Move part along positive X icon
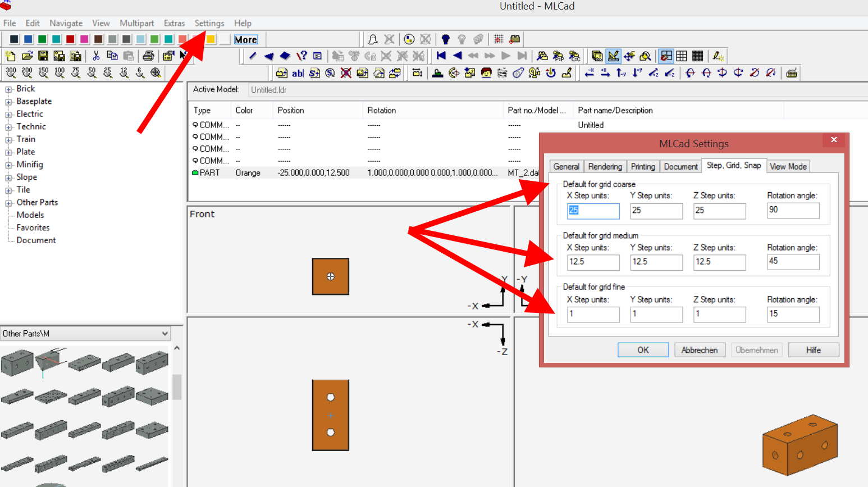The height and width of the screenshot is (487, 868). [x=605, y=73]
